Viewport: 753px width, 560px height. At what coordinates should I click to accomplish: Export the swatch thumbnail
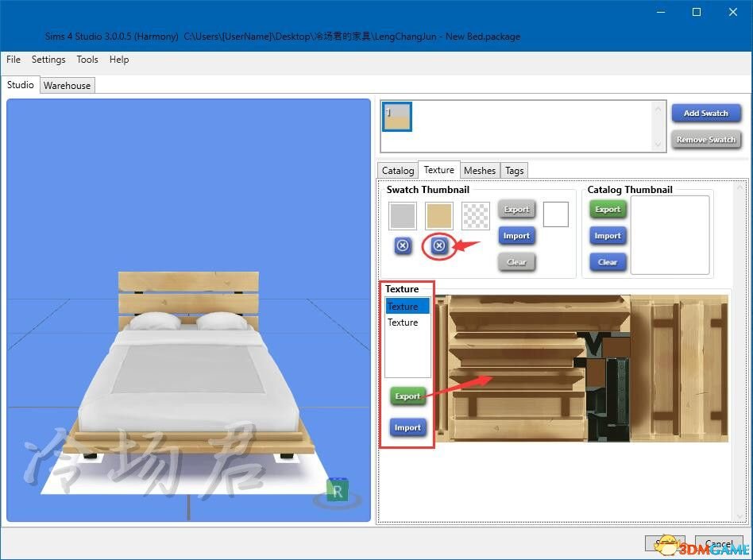tap(517, 210)
